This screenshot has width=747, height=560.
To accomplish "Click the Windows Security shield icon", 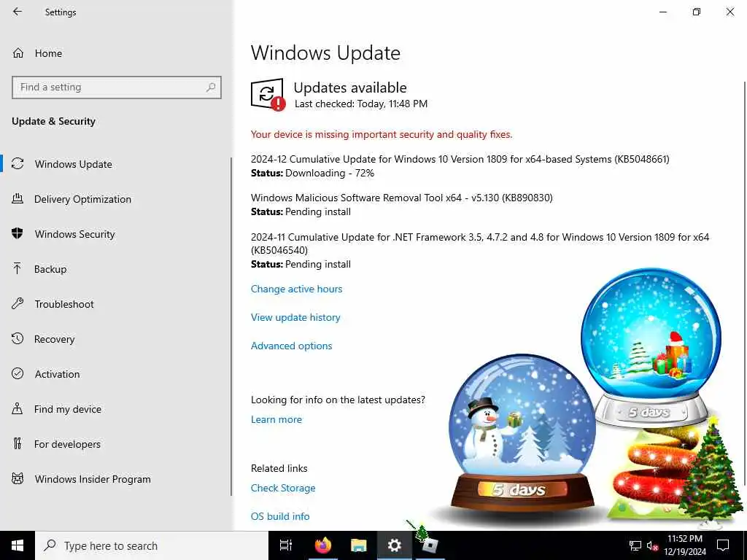I will tap(18, 233).
